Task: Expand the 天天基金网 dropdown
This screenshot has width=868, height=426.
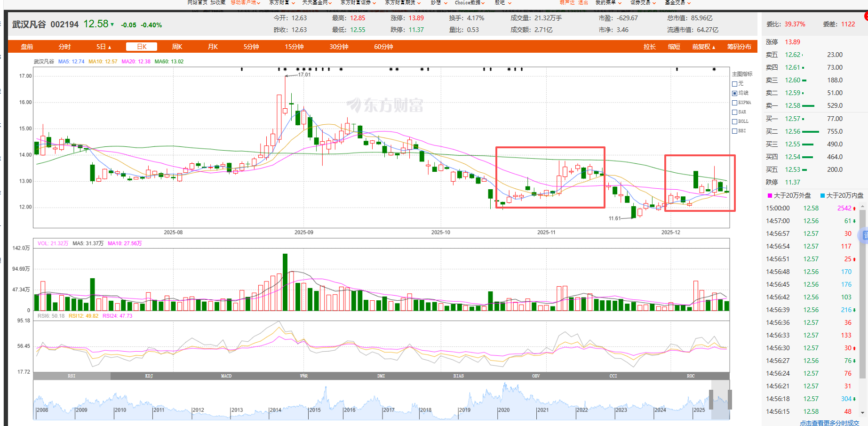Action: tap(317, 2)
